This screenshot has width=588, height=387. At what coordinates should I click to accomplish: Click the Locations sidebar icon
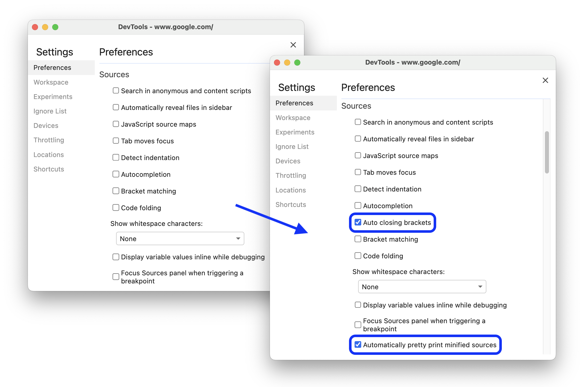click(x=291, y=190)
